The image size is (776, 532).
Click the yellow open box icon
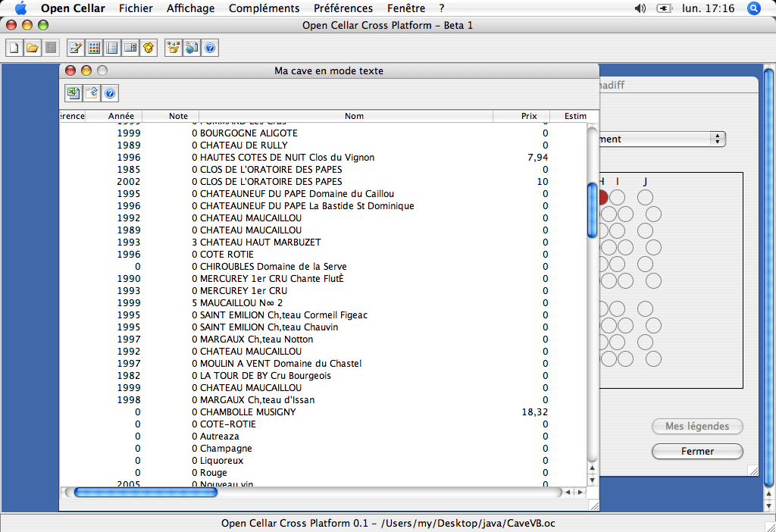149,48
